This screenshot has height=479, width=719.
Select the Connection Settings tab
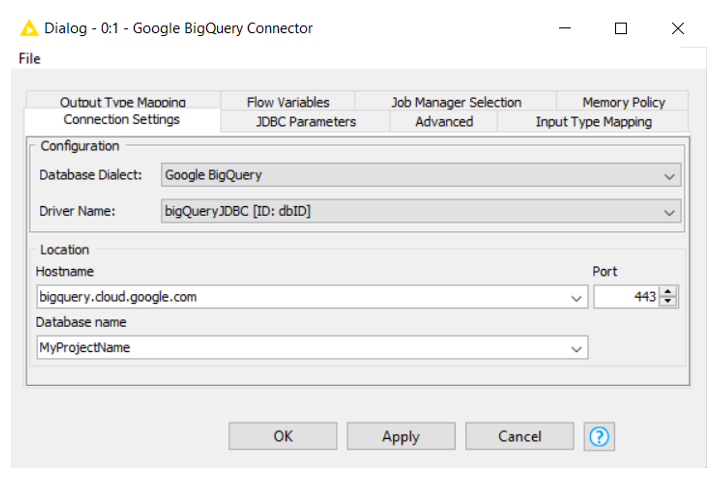122,120
